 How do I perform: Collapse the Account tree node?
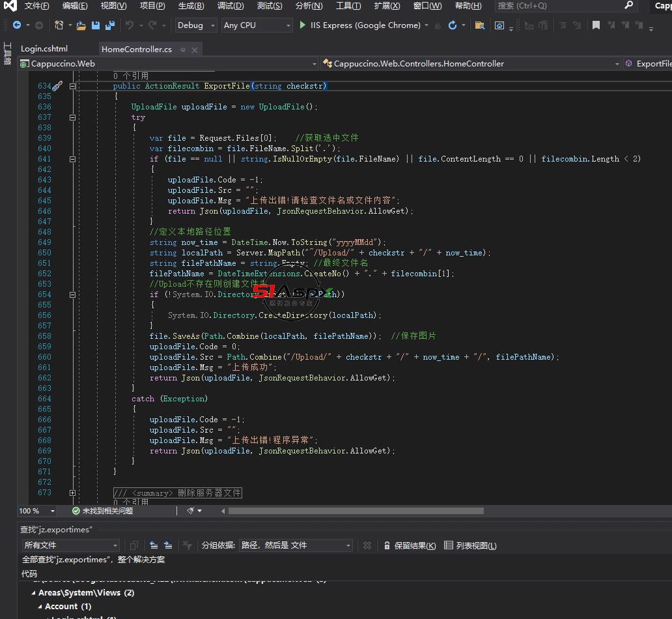click(x=40, y=606)
